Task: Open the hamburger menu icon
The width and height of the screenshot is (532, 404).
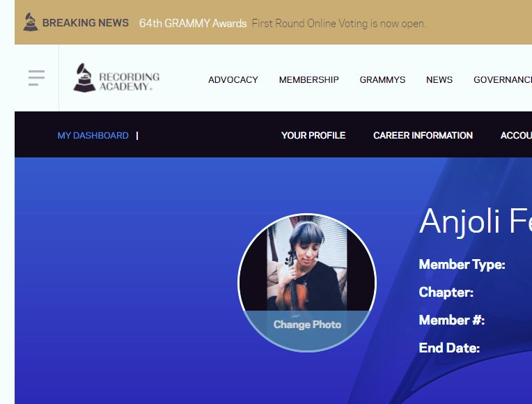Action: (x=36, y=78)
